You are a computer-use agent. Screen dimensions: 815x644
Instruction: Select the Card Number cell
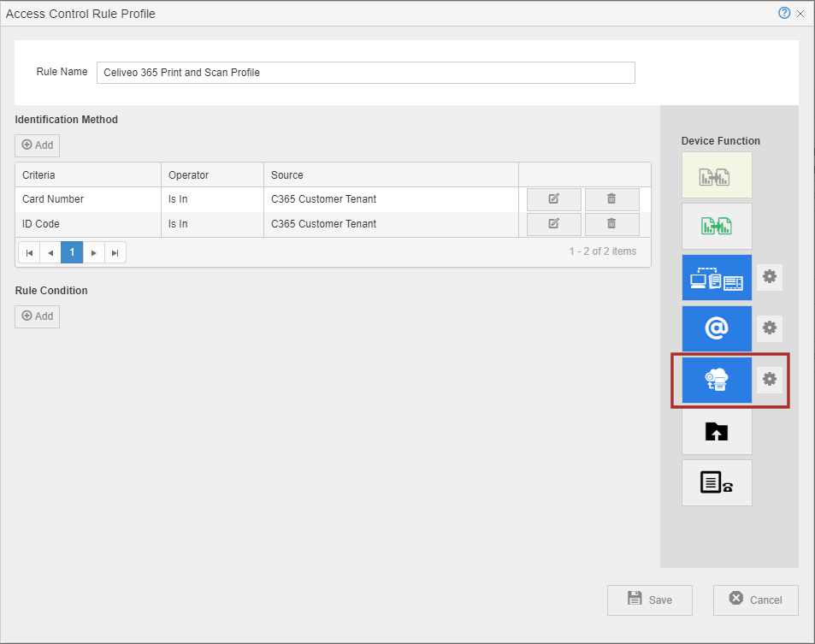(x=88, y=199)
